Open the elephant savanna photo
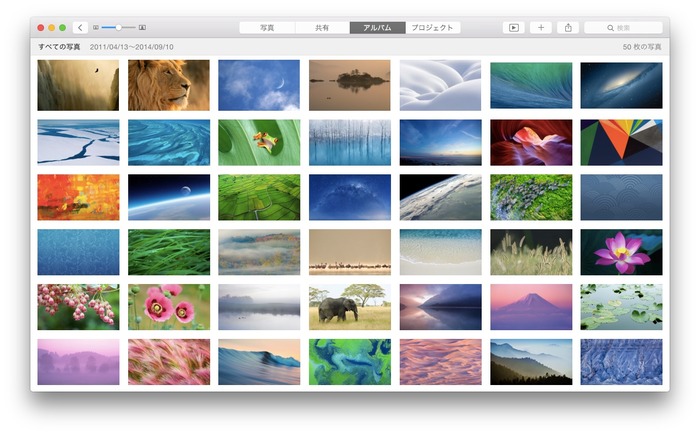Screen dimensions: 700x435 (x=350, y=307)
